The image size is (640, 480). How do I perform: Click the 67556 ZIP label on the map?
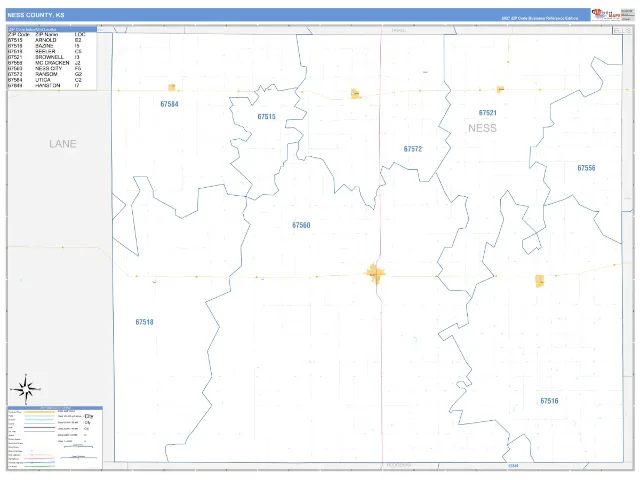(586, 168)
